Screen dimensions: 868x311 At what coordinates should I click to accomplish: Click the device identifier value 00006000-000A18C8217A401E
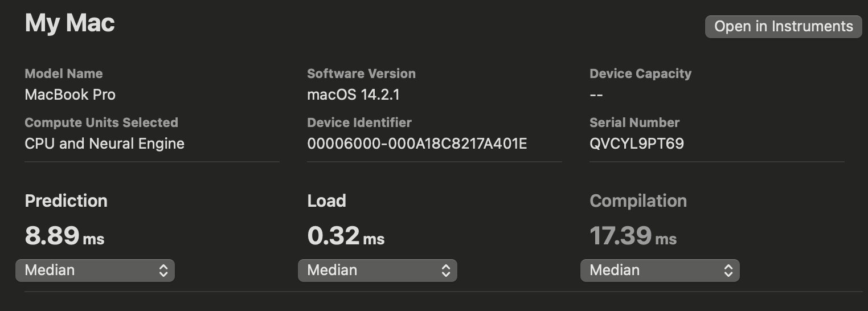point(417,144)
